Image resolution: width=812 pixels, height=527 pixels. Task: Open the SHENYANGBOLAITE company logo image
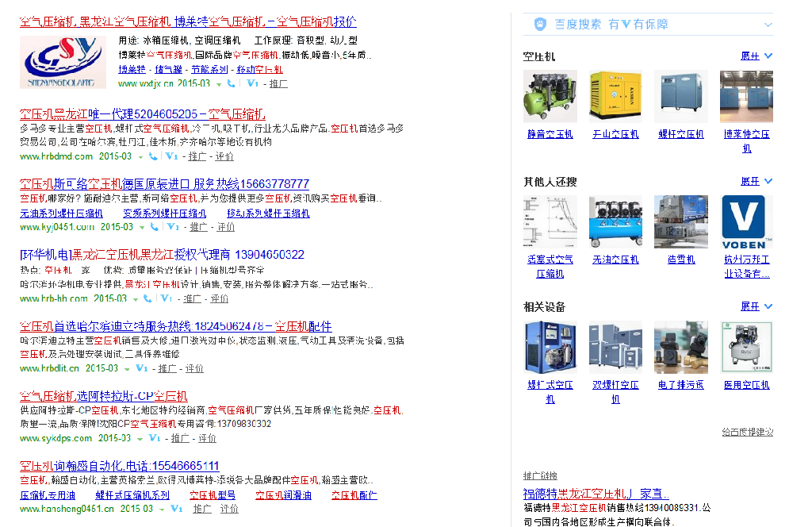tap(63, 62)
